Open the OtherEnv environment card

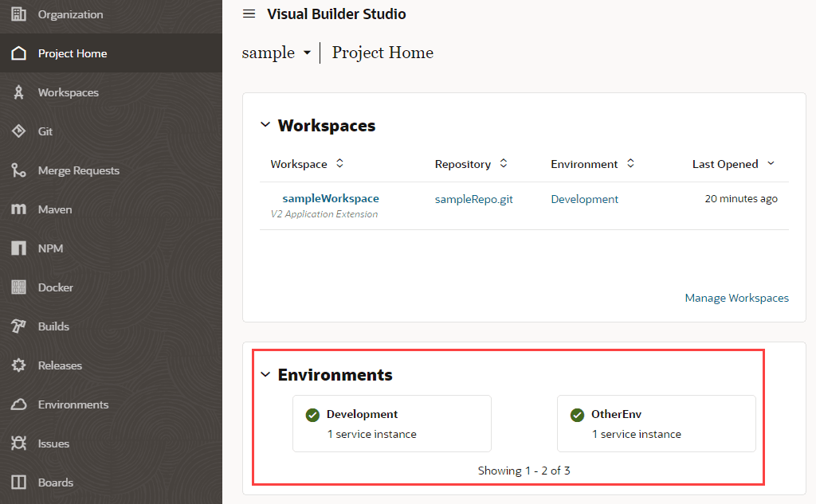pyautogui.click(x=657, y=424)
